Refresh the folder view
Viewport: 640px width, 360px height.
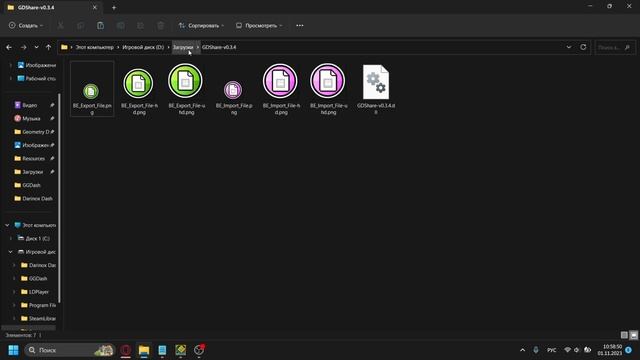point(583,47)
